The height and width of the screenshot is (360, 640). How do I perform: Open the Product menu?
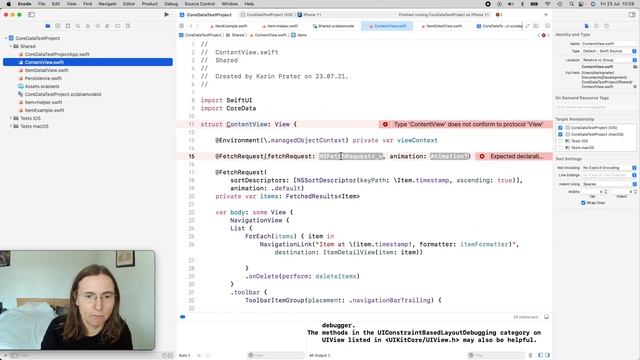150,4
